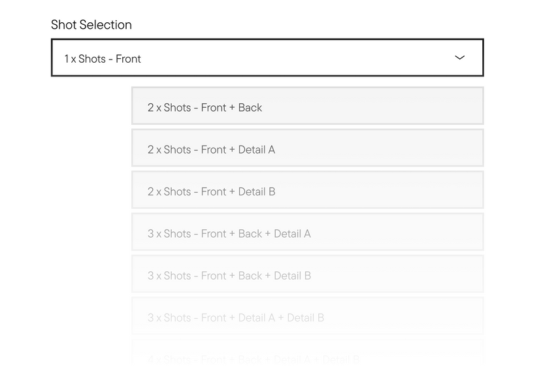This screenshot has height=392, width=558.
Task: Collapse the dropdown using the chevron
Action: tap(459, 57)
